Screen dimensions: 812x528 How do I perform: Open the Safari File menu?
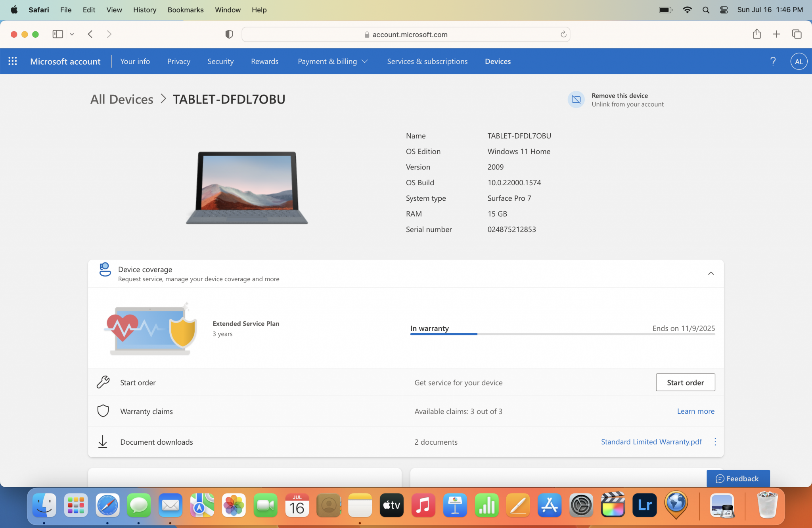(x=66, y=10)
